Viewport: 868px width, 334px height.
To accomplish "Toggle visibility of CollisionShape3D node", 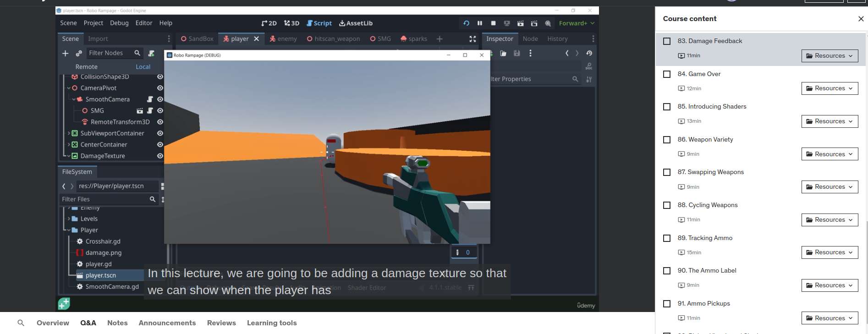I will coord(160,77).
